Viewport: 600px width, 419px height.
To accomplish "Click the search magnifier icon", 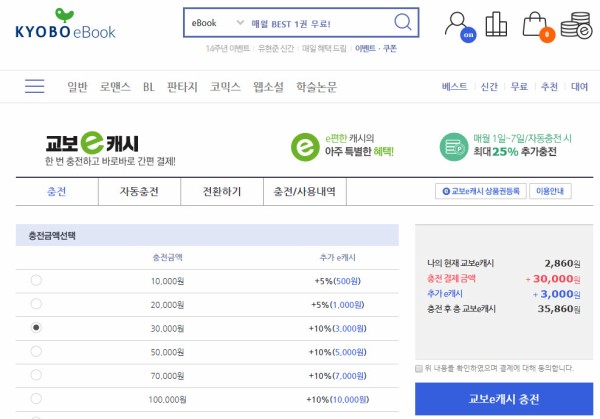I will [403, 22].
